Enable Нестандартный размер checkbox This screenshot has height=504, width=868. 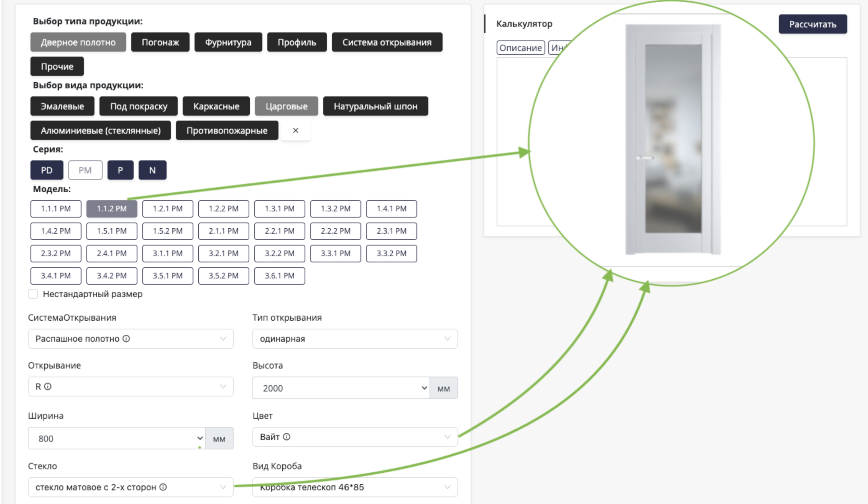(33, 294)
